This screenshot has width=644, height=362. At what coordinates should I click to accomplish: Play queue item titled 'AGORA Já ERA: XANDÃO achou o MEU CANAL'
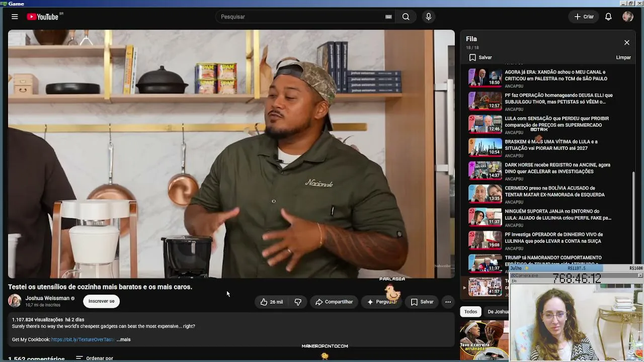pyautogui.click(x=556, y=75)
